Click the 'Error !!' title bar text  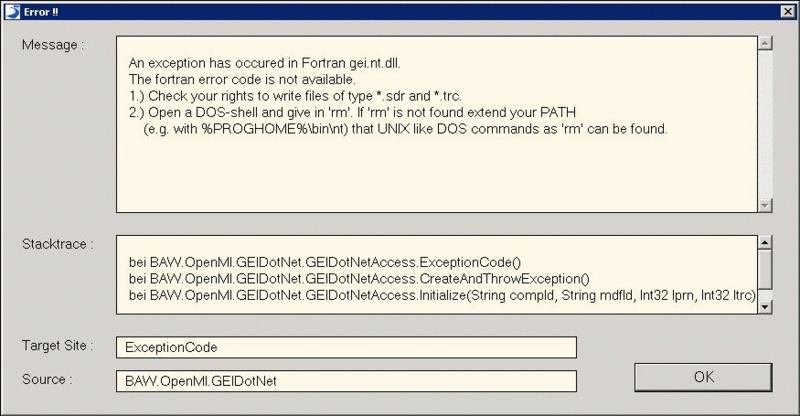coord(41,12)
